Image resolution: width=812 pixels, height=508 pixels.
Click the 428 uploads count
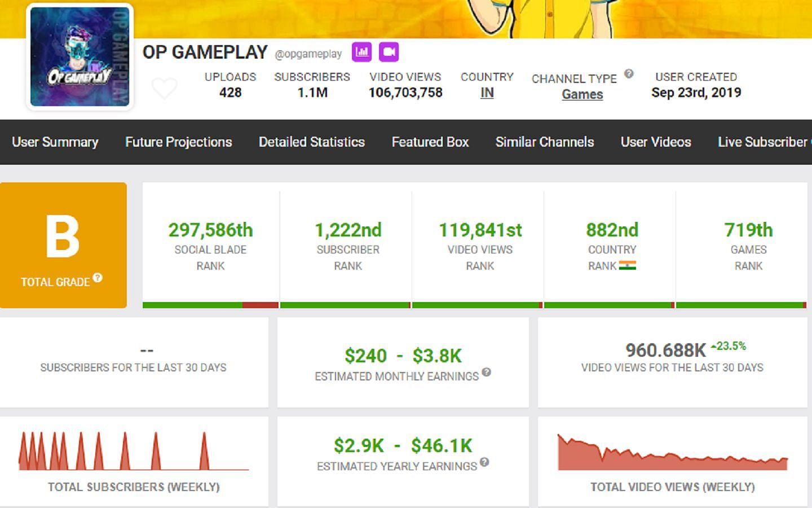[x=230, y=93]
